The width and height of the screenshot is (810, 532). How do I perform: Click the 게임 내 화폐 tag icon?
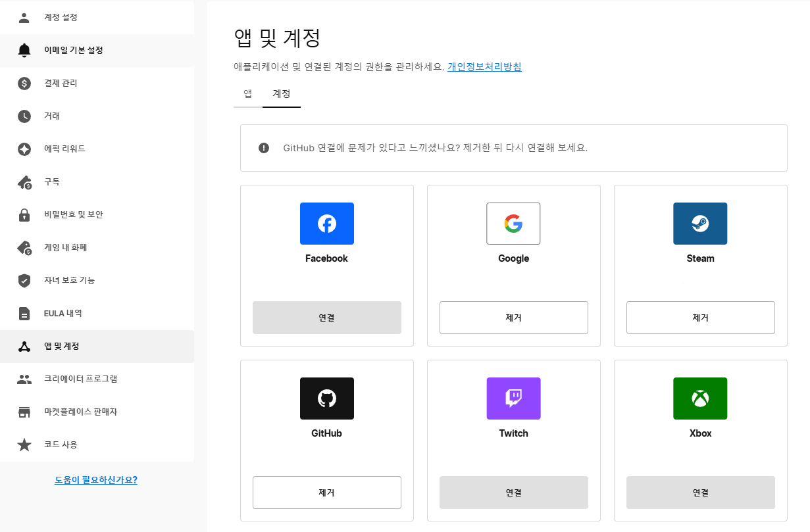coord(24,248)
